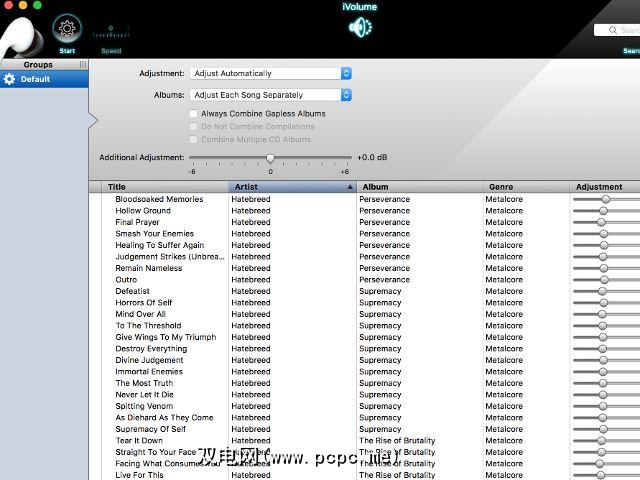640x480 pixels.
Task: Select song "Mind Over All"
Action: (140, 314)
